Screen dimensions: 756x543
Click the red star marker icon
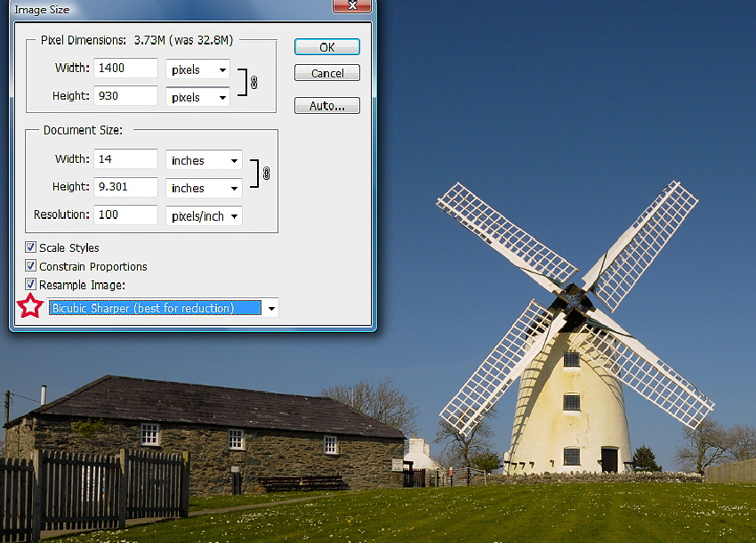(30, 307)
